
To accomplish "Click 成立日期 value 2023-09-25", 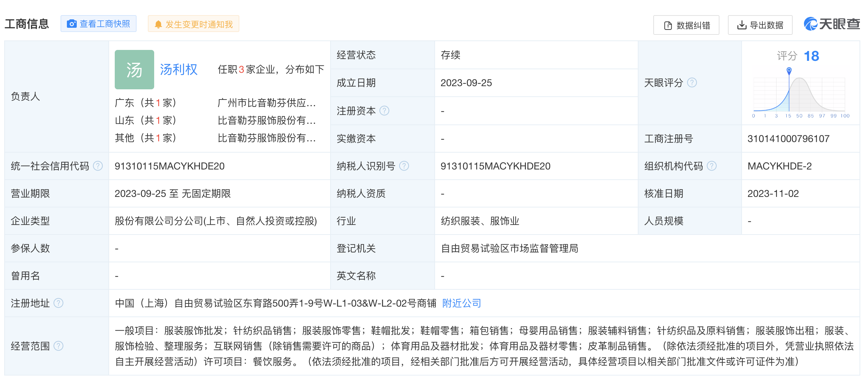I will (466, 83).
